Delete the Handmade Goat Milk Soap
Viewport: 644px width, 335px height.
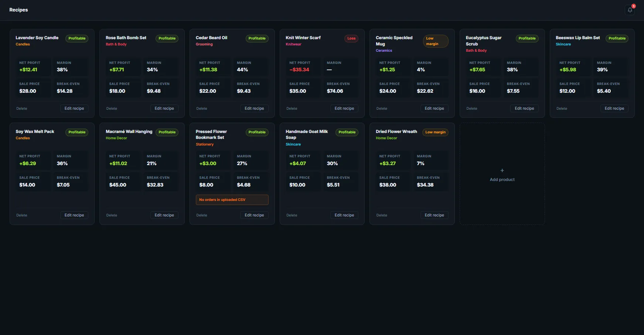pos(292,215)
